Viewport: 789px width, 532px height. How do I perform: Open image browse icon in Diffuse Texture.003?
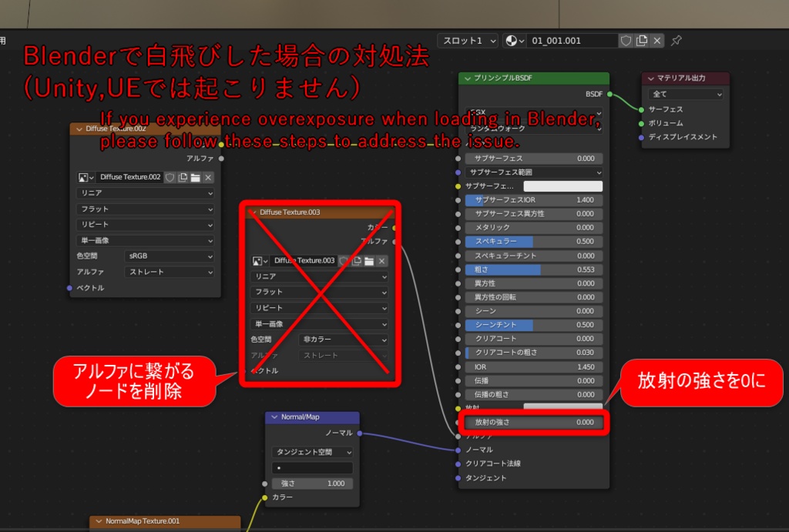(260, 261)
